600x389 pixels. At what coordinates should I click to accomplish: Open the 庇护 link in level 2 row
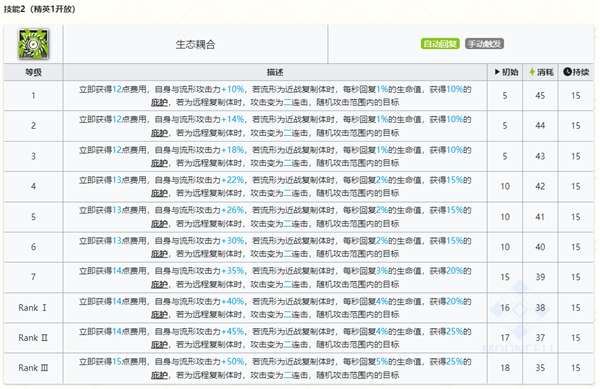pyautogui.click(x=159, y=133)
